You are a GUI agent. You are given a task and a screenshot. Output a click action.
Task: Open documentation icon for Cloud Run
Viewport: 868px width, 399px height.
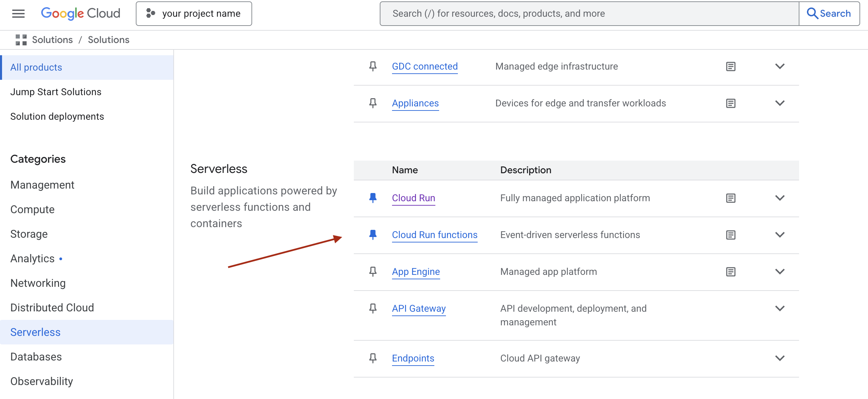tap(730, 198)
